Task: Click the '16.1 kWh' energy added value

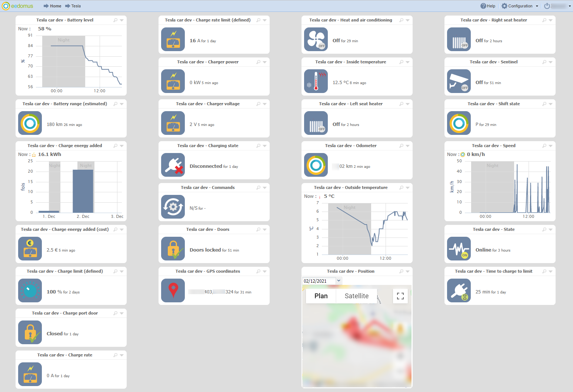Action: [50, 155]
